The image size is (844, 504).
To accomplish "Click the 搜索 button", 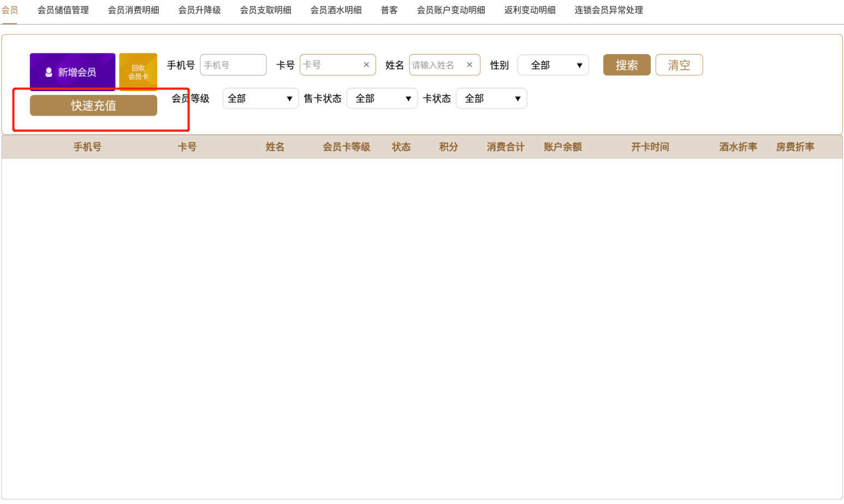I will 627,65.
